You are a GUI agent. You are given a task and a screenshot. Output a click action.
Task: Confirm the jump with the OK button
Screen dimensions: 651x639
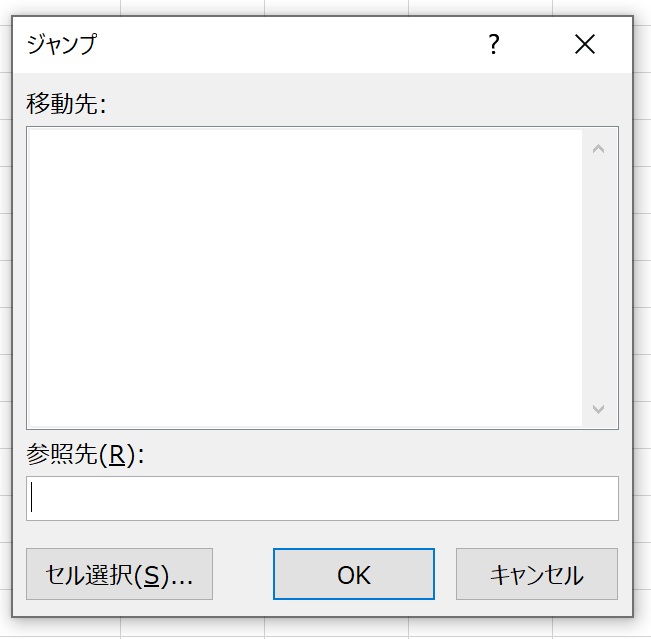pos(354,574)
